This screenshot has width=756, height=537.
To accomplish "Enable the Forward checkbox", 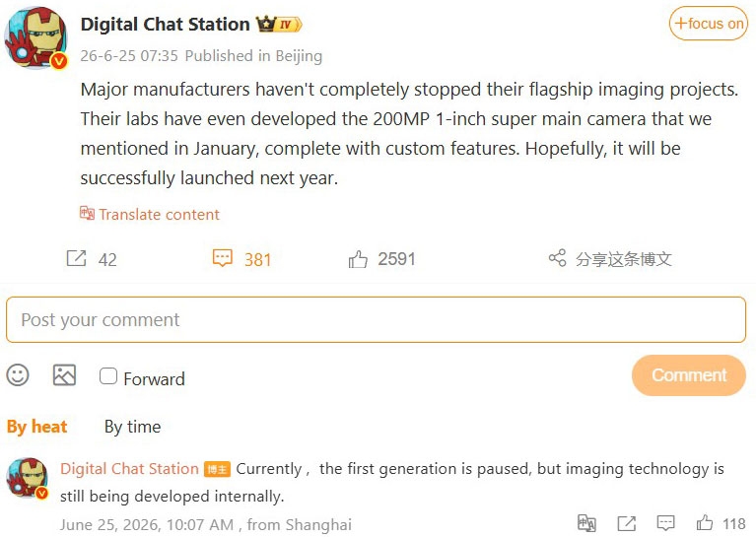I will point(108,376).
